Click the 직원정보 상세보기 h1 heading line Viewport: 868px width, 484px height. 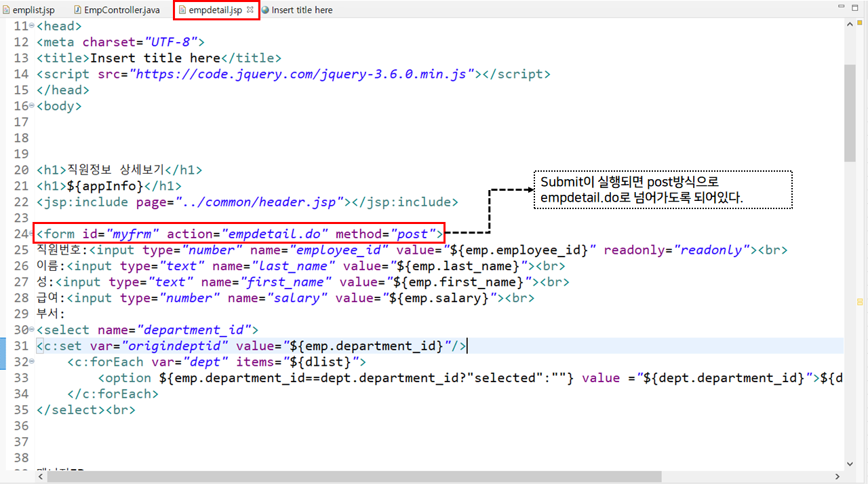(x=119, y=170)
